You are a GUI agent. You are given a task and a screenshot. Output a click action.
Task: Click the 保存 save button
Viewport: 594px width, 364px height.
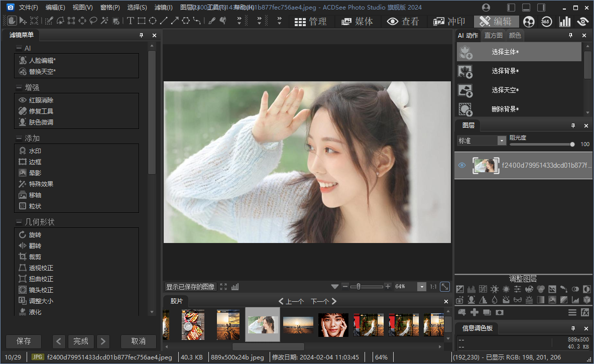pos(23,341)
